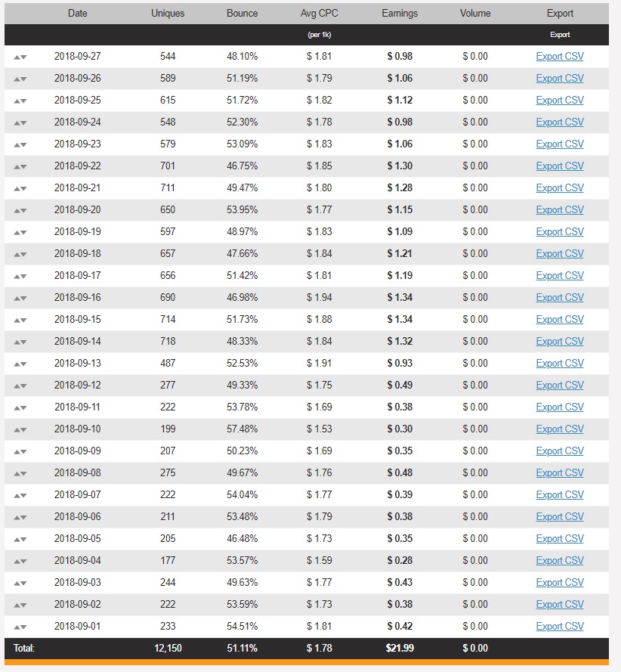This screenshot has width=621, height=672.
Task: Click the arrows icon on 2018-09-05 row
Action: click(20, 539)
